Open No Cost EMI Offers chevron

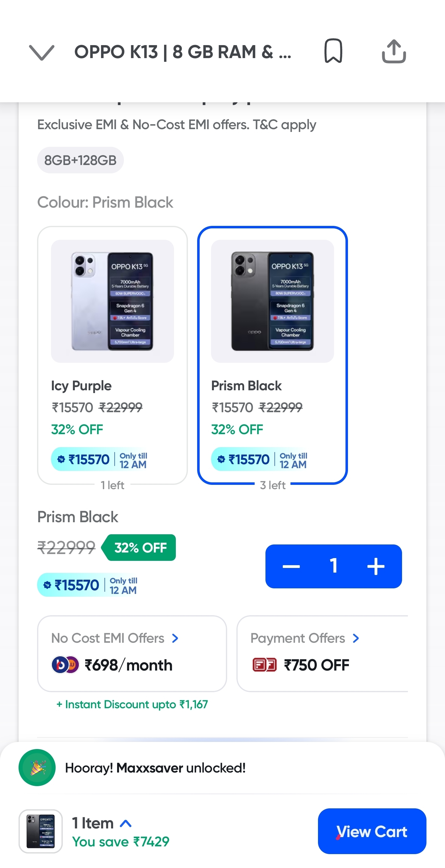pyautogui.click(x=175, y=638)
